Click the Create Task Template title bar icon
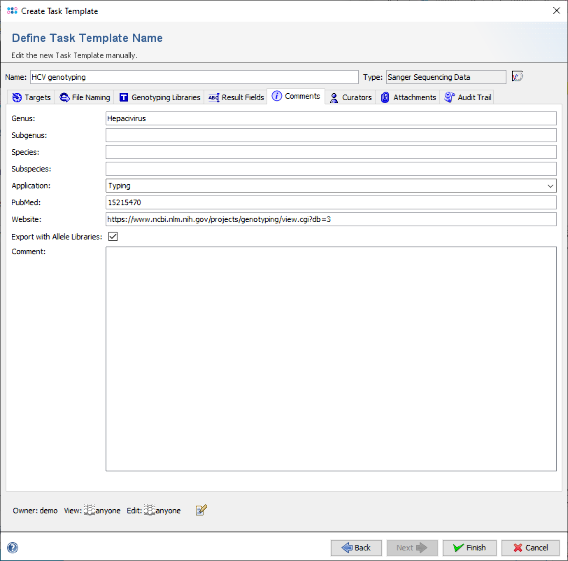The height and width of the screenshot is (561, 568). click(x=12, y=11)
